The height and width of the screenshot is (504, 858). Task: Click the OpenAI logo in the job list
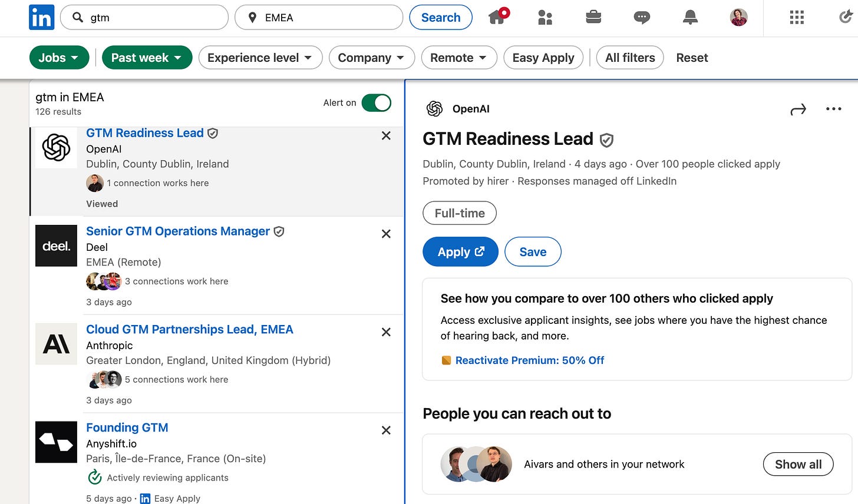[x=56, y=147]
